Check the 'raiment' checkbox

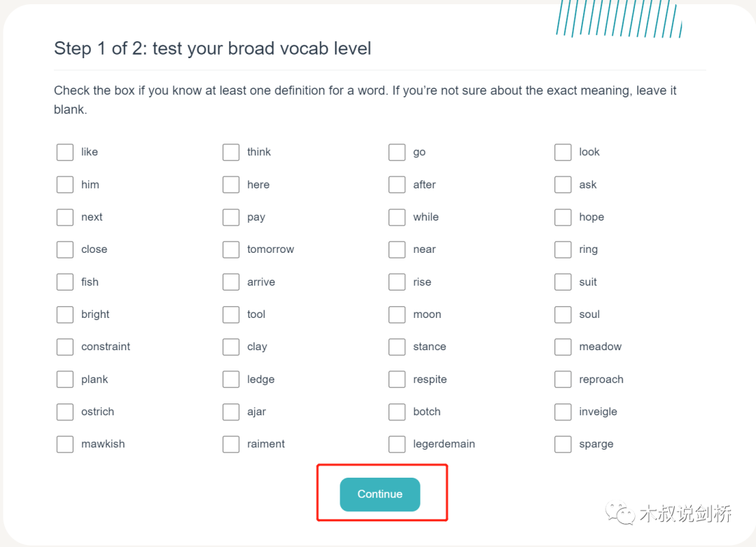(231, 444)
